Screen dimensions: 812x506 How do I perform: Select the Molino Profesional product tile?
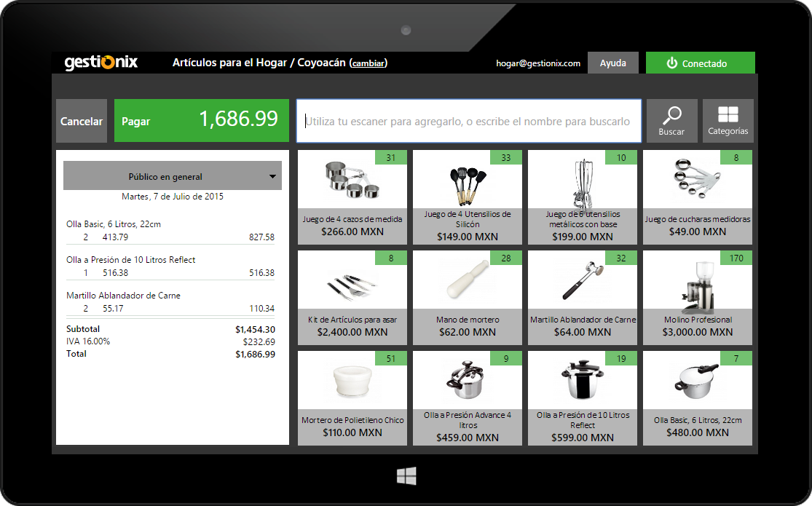pyautogui.click(x=698, y=297)
